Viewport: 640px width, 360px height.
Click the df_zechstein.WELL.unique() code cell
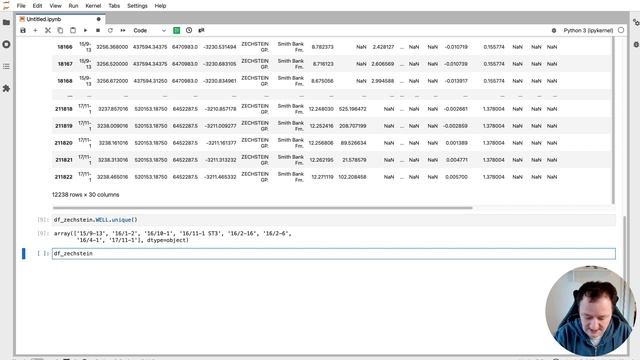(x=333, y=220)
